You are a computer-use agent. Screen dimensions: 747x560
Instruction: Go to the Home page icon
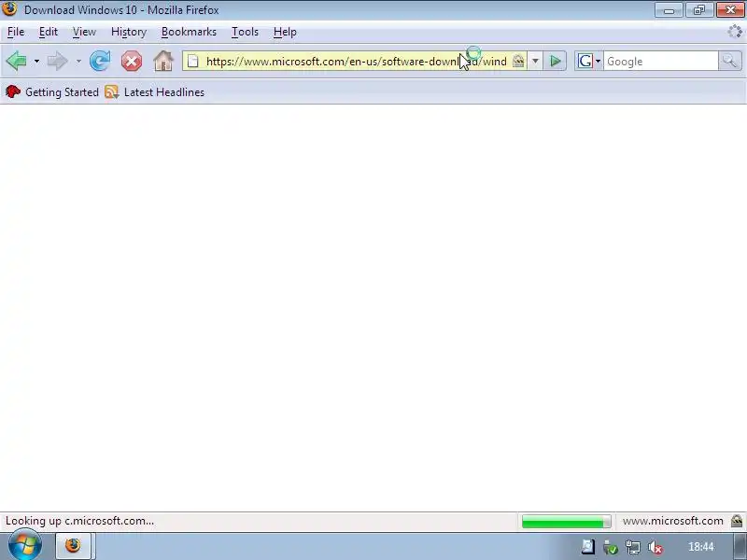click(x=162, y=62)
